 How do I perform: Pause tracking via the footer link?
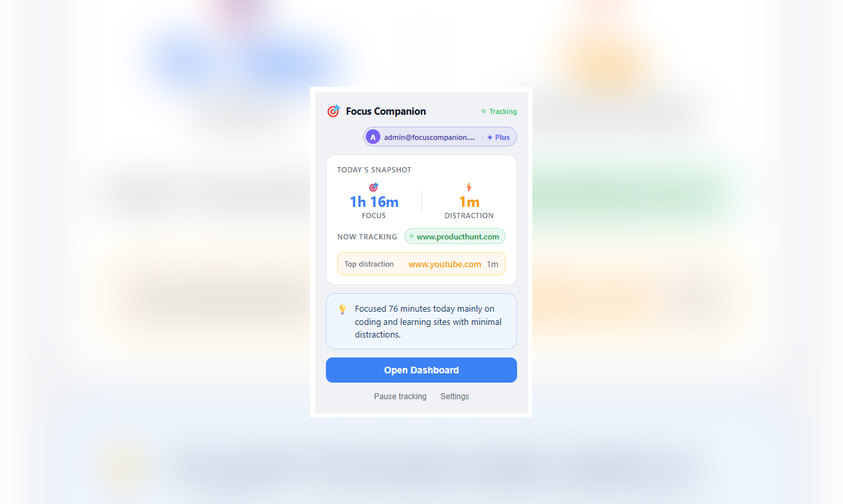click(x=400, y=397)
